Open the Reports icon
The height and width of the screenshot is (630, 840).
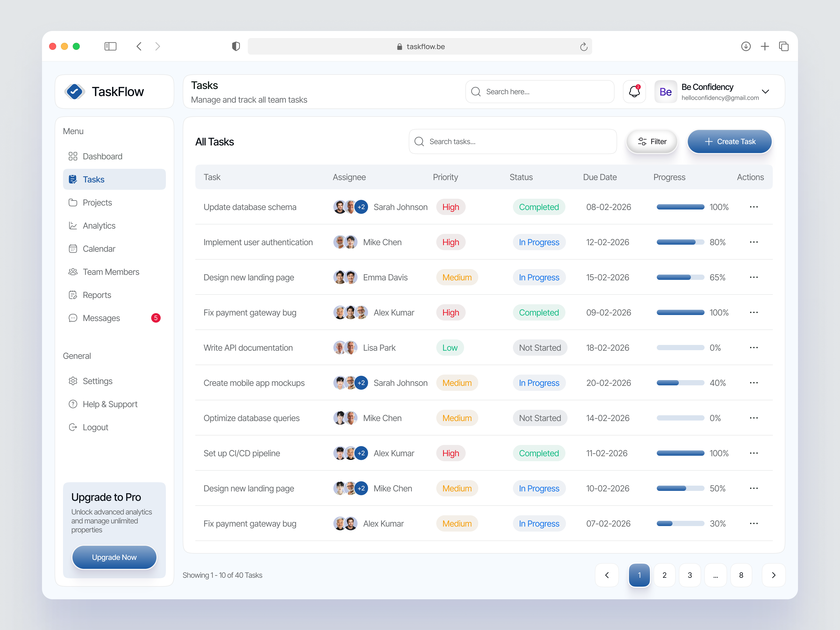pos(73,295)
